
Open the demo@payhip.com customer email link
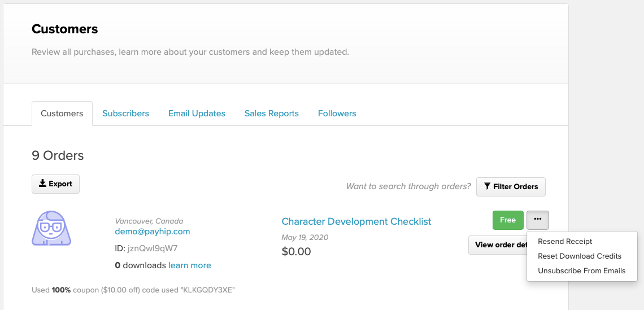point(153,232)
